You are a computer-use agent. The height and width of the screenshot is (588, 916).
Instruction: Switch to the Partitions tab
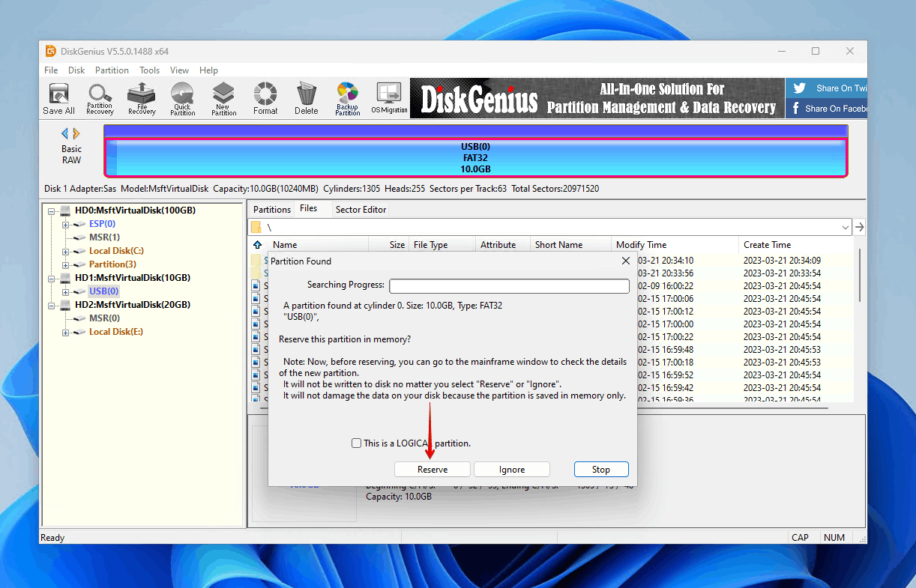coord(272,210)
